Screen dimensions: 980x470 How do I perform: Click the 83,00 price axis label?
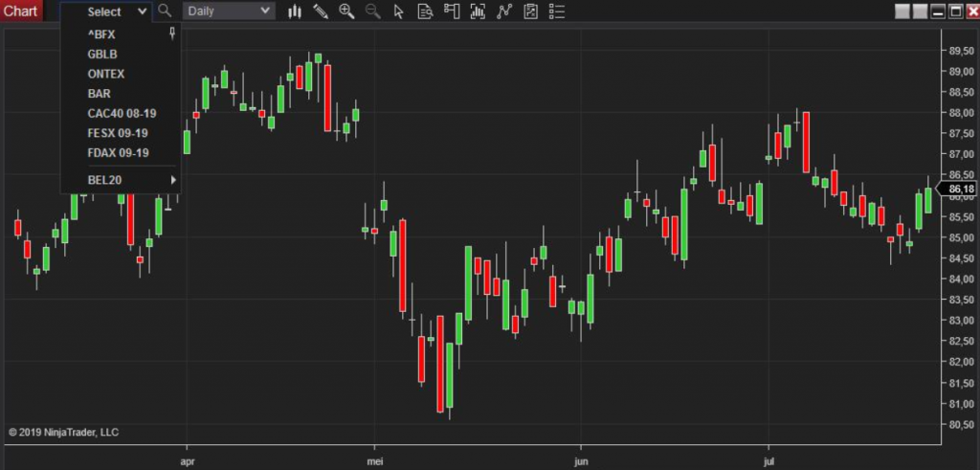click(x=961, y=321)
